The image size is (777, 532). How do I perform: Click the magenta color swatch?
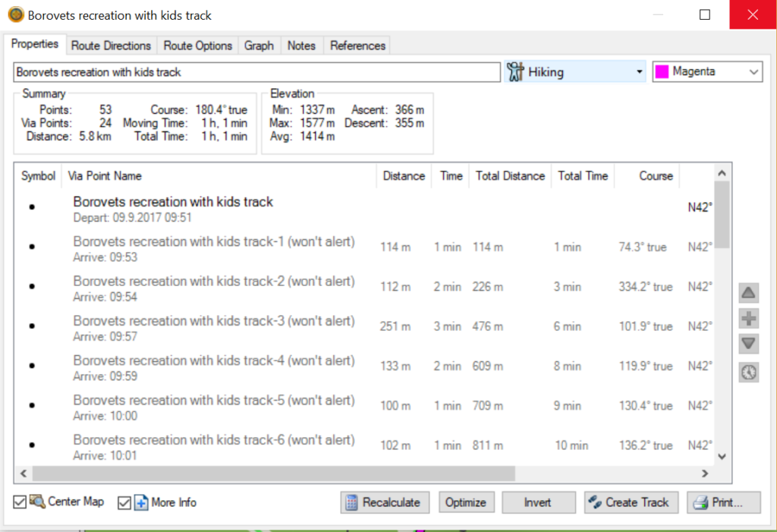click(662, 72)
